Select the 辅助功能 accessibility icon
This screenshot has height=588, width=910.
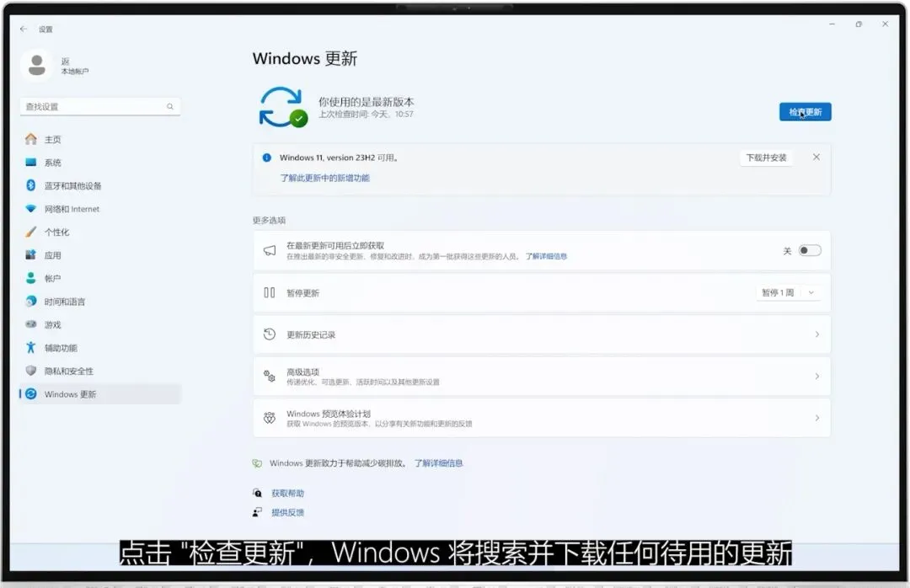coord(31,348)
